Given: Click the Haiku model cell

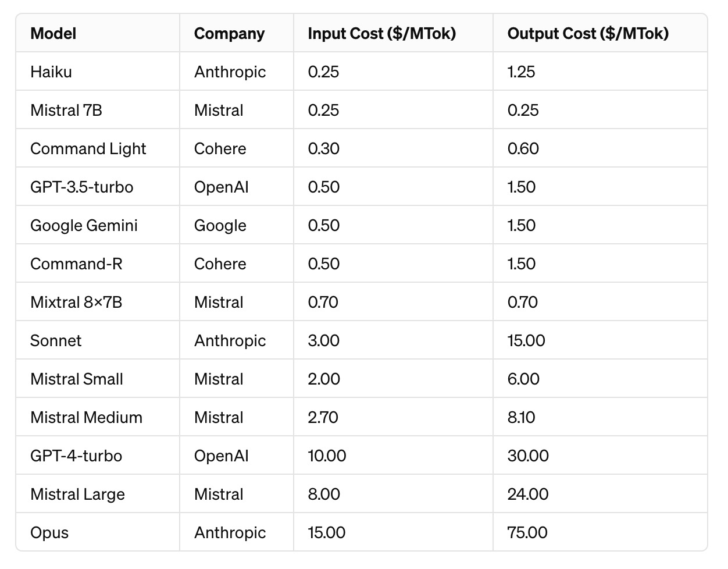Looking at the screenshot, I should pyautogui.click(x=51, y=72).
